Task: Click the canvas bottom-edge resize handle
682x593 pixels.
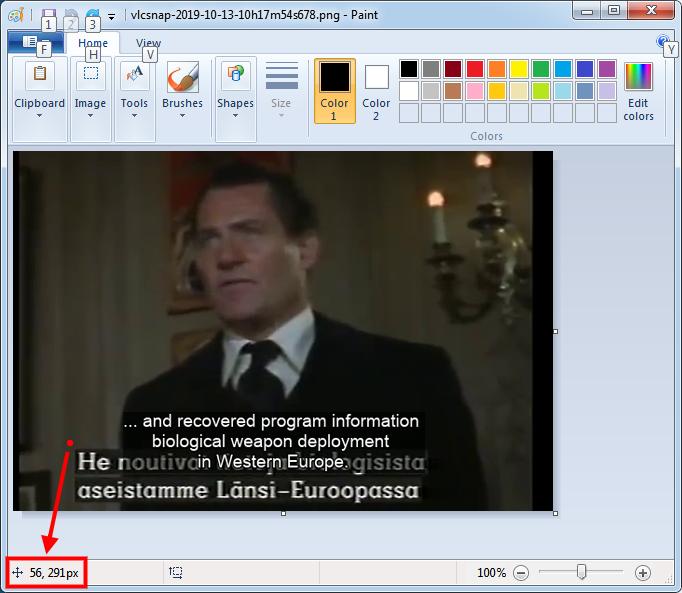Action: coord(284,514)
